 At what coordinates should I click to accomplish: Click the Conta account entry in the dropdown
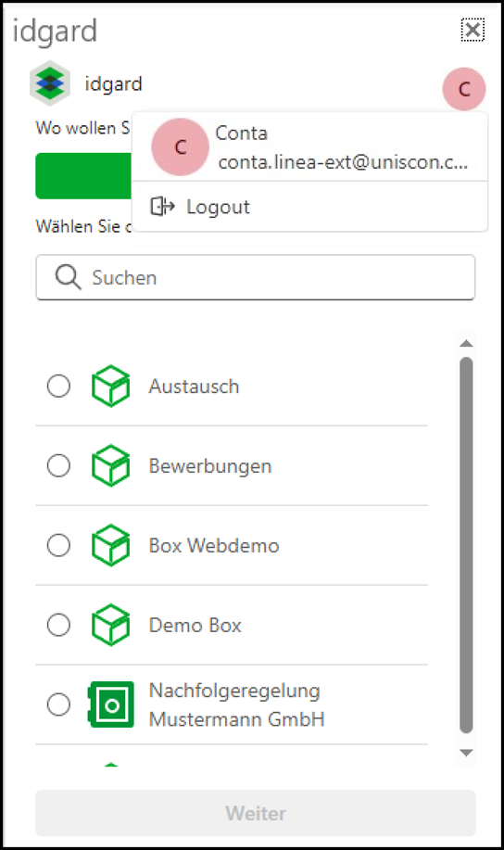point(309,146)
